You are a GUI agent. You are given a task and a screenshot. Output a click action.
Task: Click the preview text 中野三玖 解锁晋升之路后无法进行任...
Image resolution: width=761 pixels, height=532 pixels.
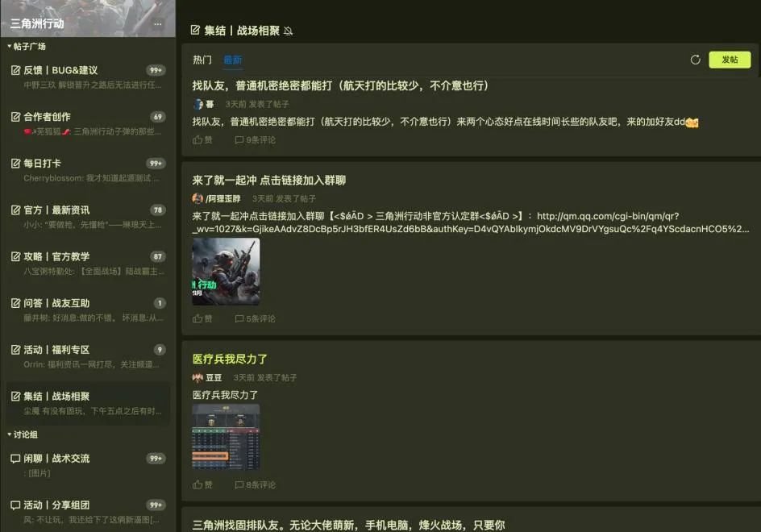93,85
